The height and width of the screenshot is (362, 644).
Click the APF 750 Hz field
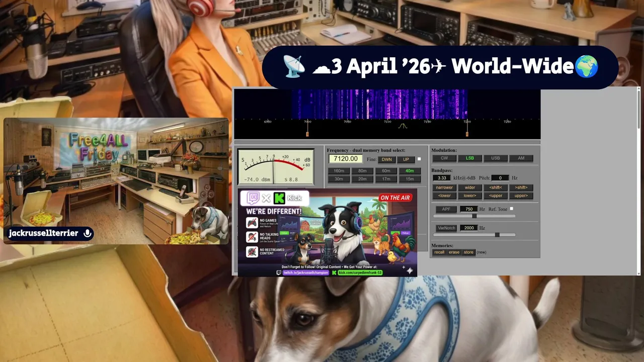click(468, 209)
